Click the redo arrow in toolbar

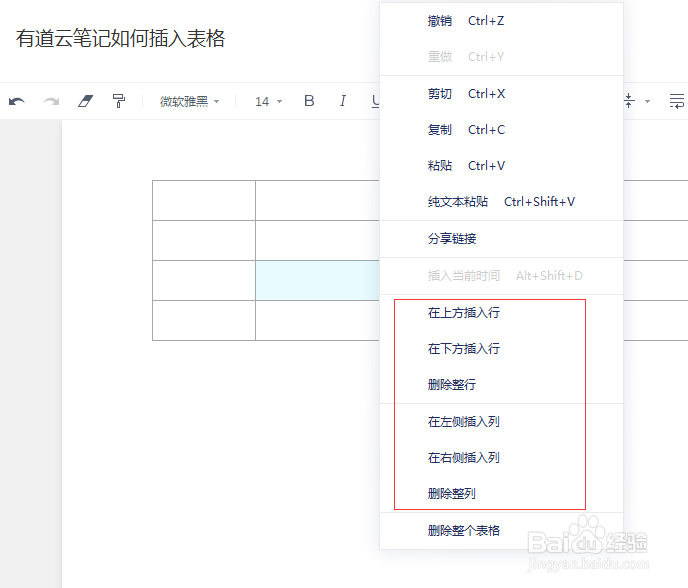coord(51,101)
